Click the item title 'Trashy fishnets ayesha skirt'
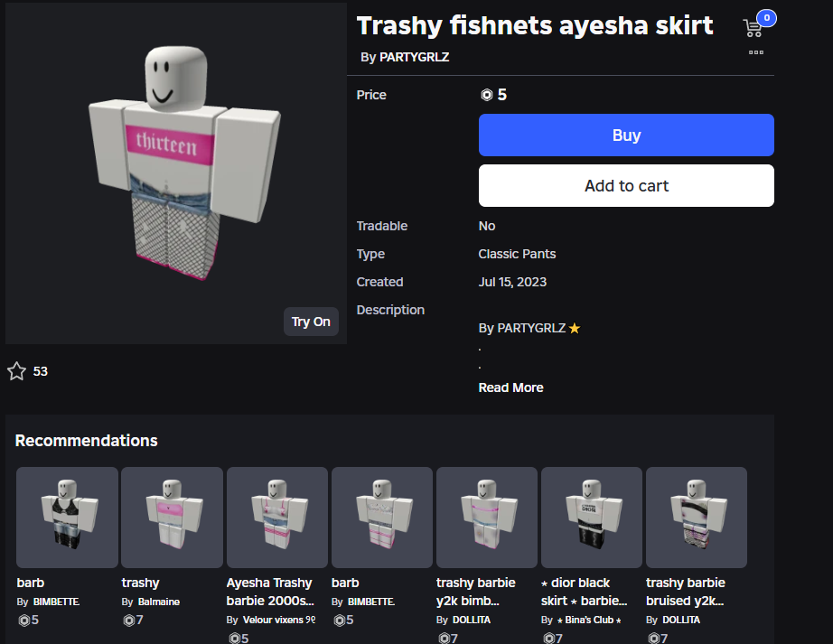This screenshot has width=833, height=644. [535, 25]
